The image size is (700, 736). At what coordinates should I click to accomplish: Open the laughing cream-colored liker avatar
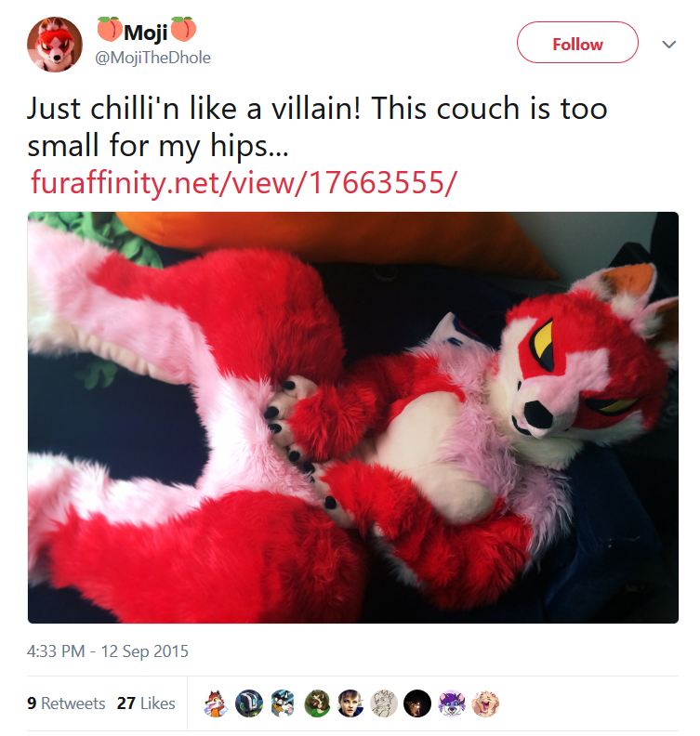click(485, 703)
